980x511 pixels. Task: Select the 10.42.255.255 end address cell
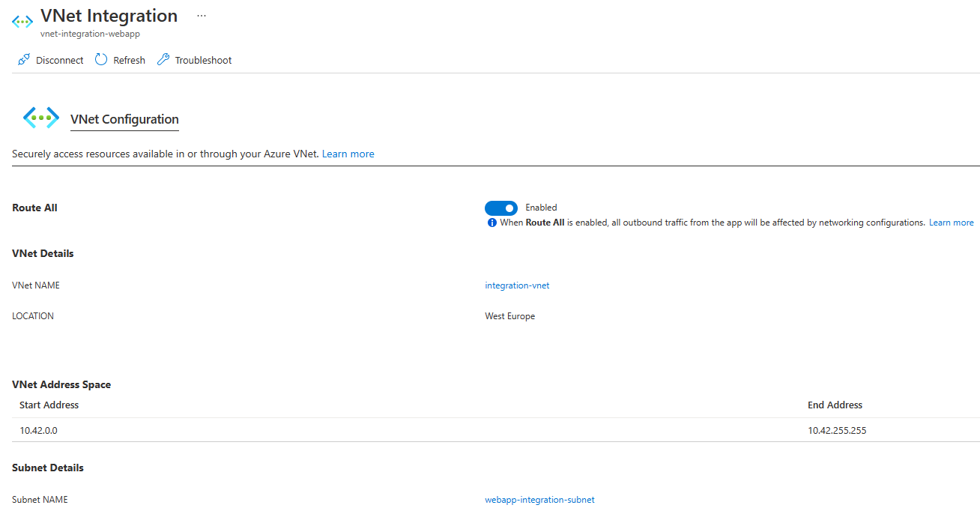(838, 431)
